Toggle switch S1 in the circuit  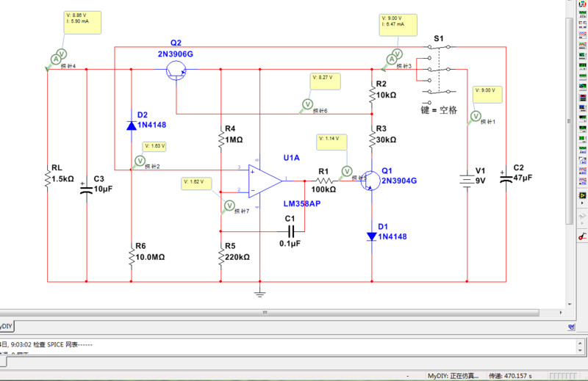pyautogui.click(x=440, y=69)
